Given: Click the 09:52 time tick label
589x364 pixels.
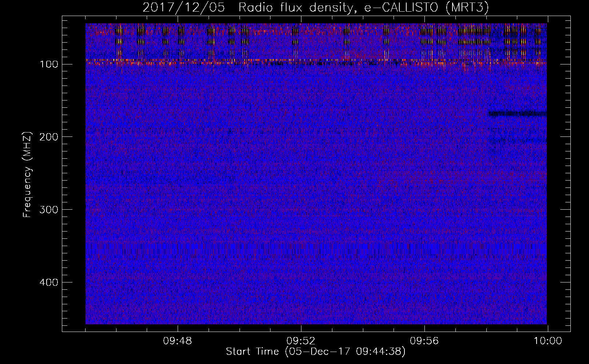Looking at the screenshot, I should pyautogui.click(x=301, y=341).
